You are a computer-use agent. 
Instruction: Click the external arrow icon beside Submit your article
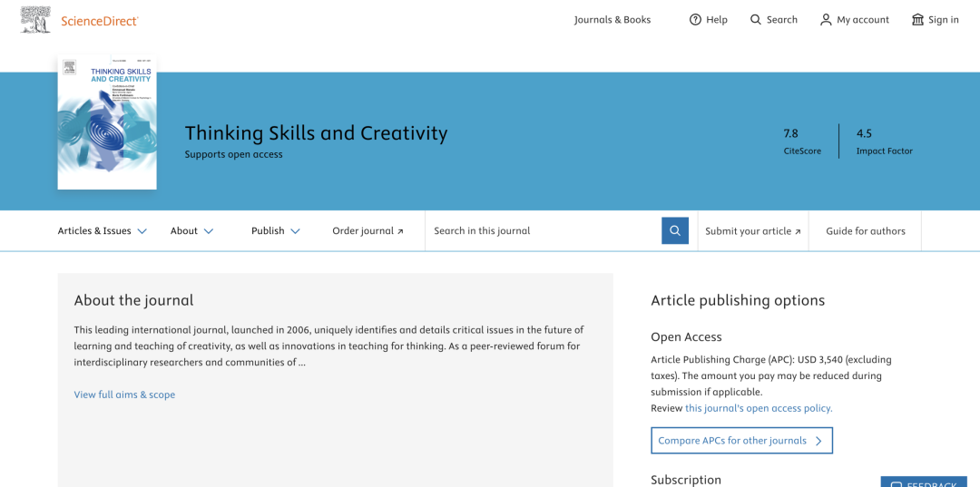pyautogui.click(x=798, y=231)
